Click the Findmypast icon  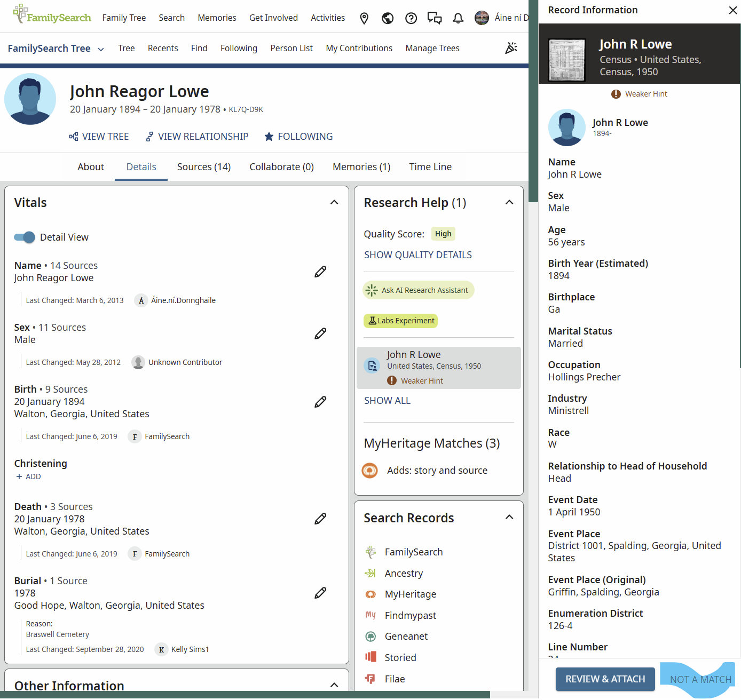click(x=370, y=615)
